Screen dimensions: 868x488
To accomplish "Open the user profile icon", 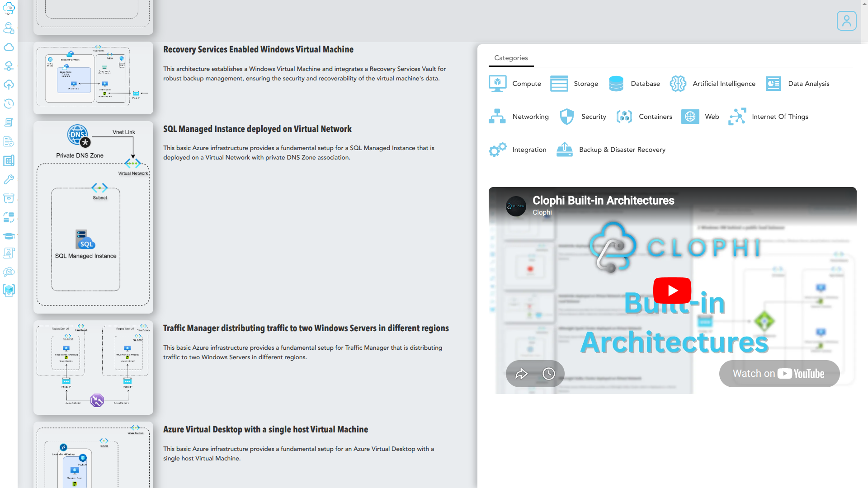I will [846, 21].
